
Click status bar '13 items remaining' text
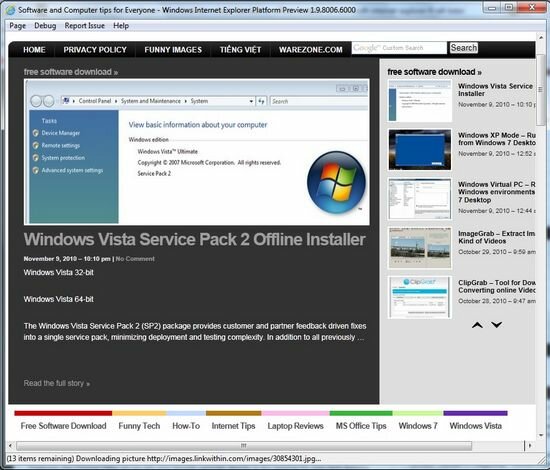(x=40, y=458)
